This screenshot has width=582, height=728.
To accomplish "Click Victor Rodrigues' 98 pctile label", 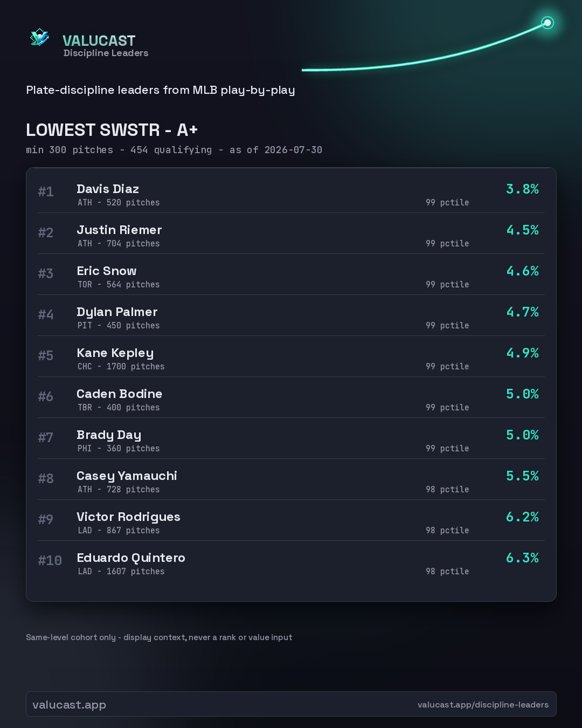I will (x=447, y=530).
